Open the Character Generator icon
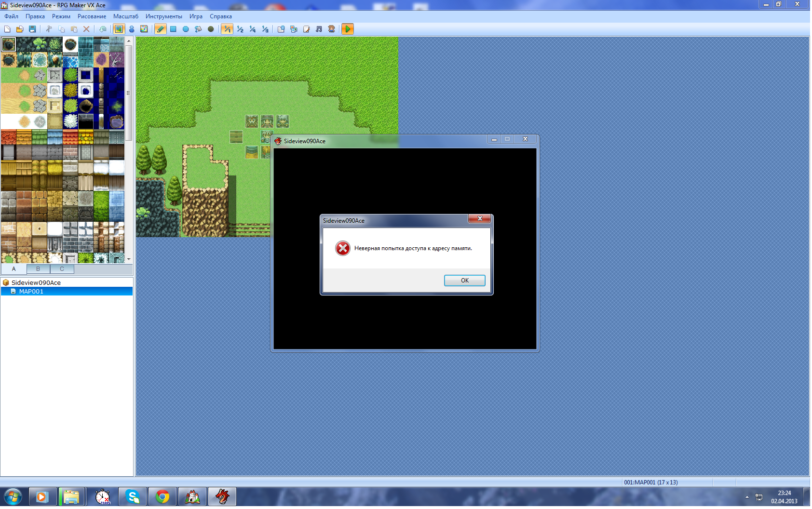The image size is (812, 509). click(331, 29)
